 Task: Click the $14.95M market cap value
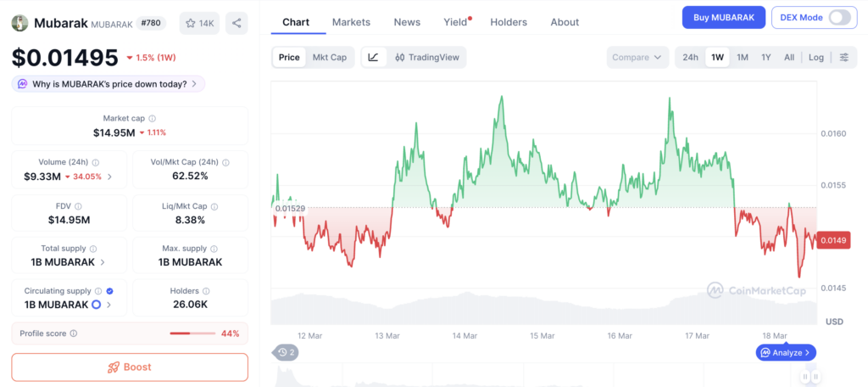pos(114,132)
